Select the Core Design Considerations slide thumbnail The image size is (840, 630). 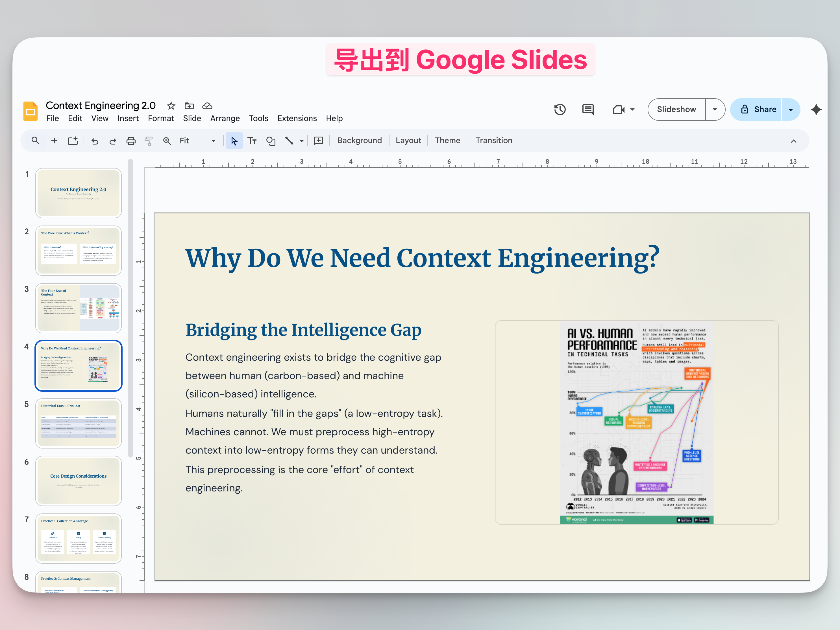pos(78,480)
